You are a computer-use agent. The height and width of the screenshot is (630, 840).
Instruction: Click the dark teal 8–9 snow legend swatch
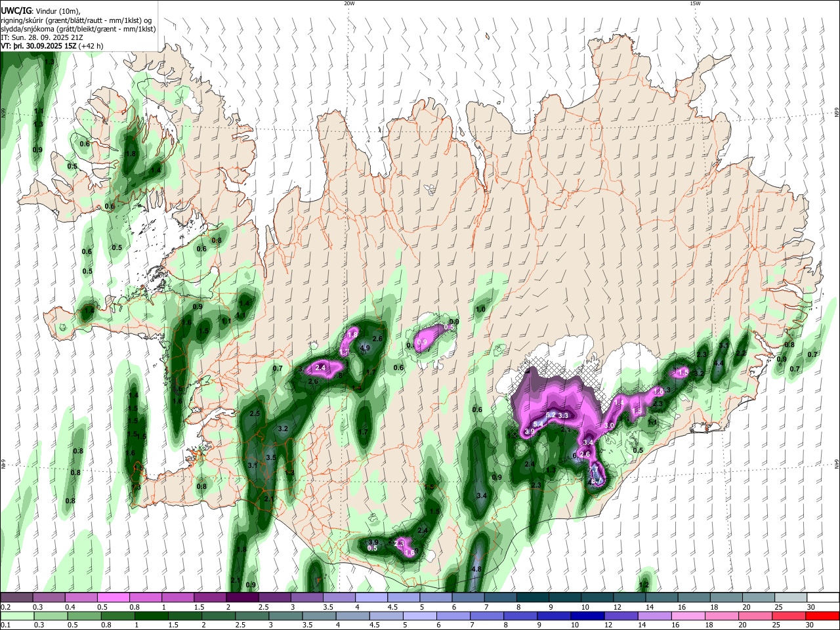coord(533,597)
